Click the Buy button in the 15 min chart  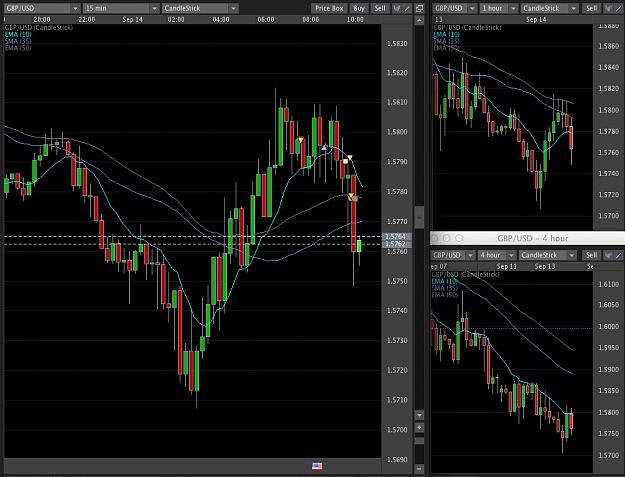click(x=359, y=8)
